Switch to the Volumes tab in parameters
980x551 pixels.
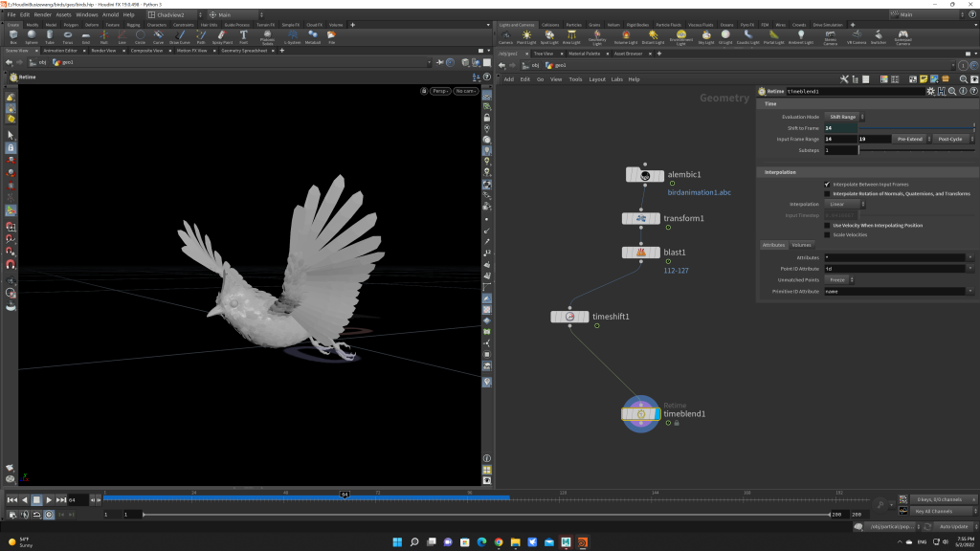[801, 245]
